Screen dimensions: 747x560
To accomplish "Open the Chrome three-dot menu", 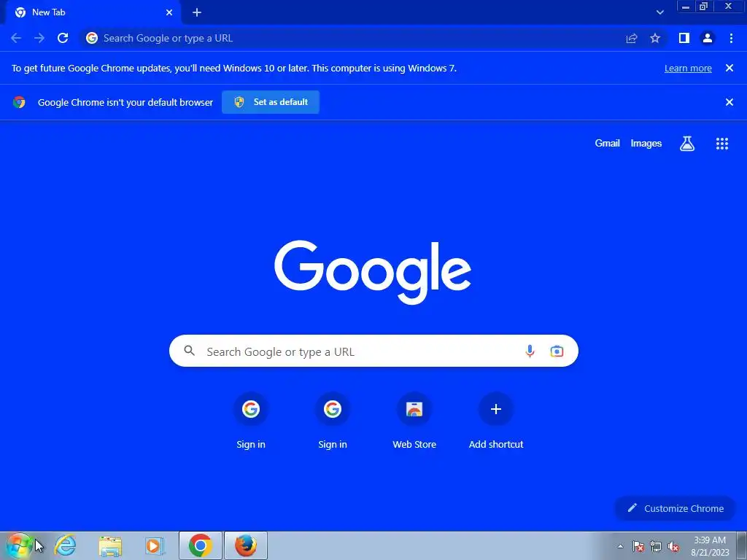I will coord(731,38).
